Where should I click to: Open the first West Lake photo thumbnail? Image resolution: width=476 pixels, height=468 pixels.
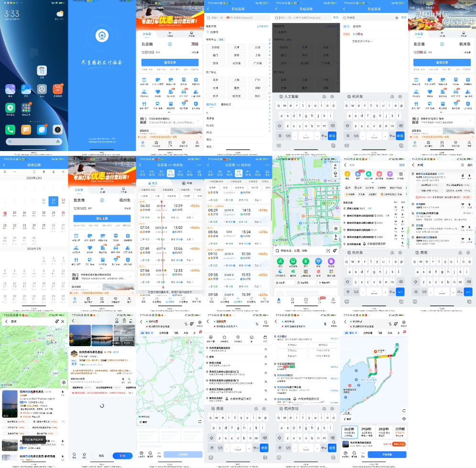(80, 335)
